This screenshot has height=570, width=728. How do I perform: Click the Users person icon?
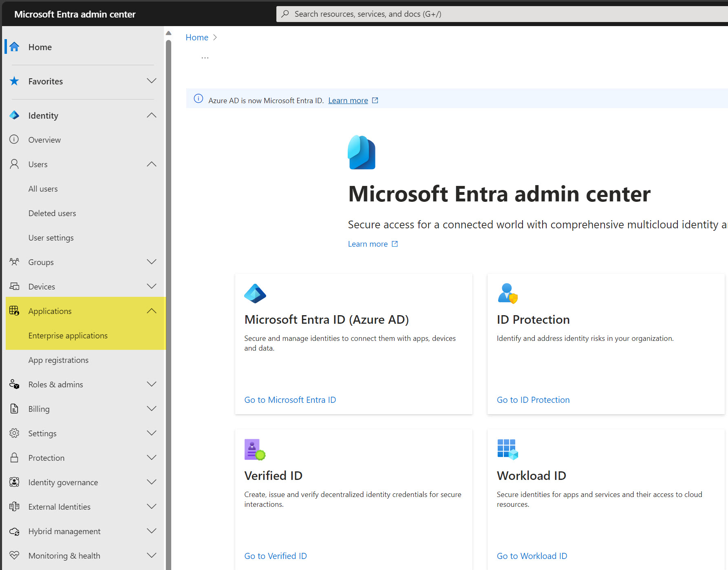tap(14, 164)
